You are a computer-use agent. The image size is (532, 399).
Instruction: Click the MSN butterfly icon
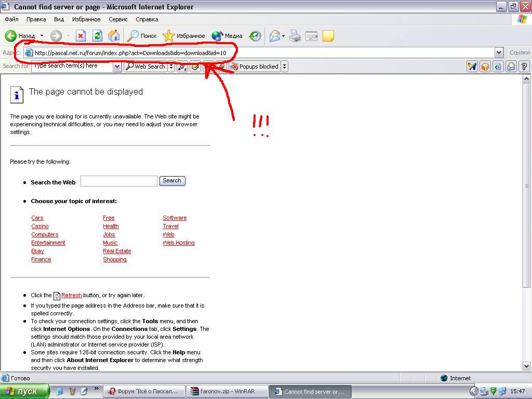coord(472,66)
